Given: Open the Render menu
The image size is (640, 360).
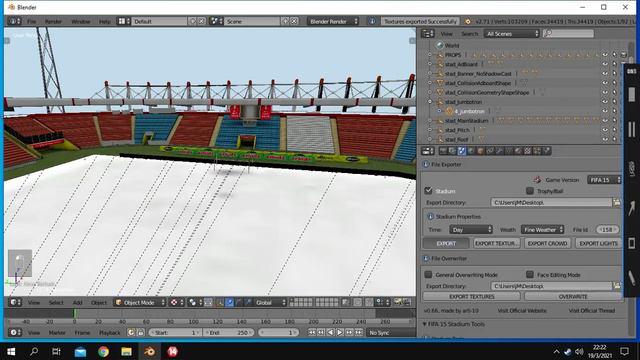Looking at the screenshot, I should 53,21.
